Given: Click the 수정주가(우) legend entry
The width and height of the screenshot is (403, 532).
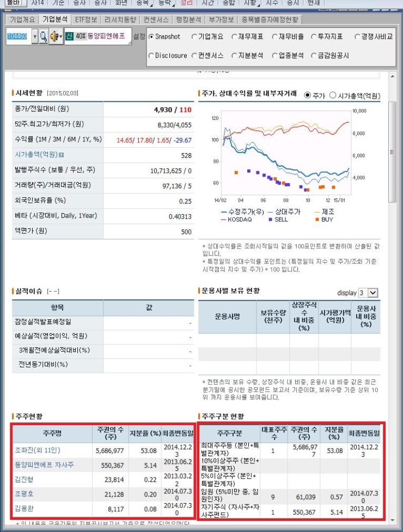Looking at the screenshot, I should (242, 211).
